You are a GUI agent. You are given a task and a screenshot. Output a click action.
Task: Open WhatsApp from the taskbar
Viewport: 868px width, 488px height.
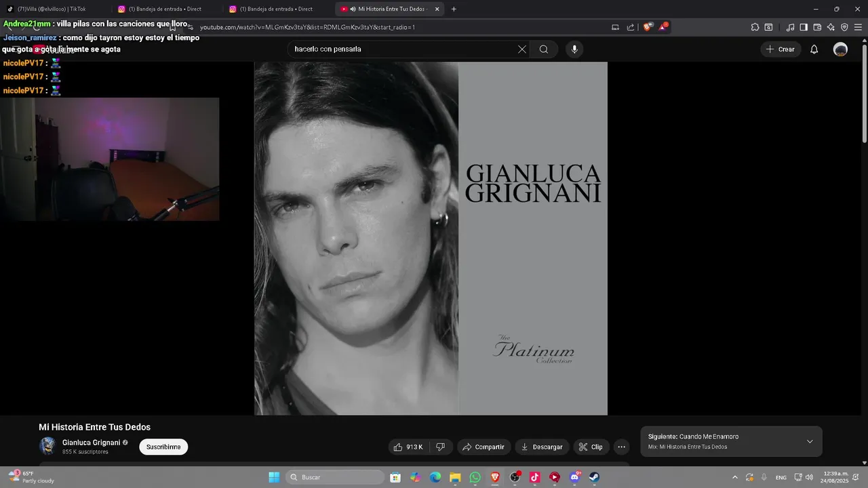pyautogui.click(x=475, y=477)
